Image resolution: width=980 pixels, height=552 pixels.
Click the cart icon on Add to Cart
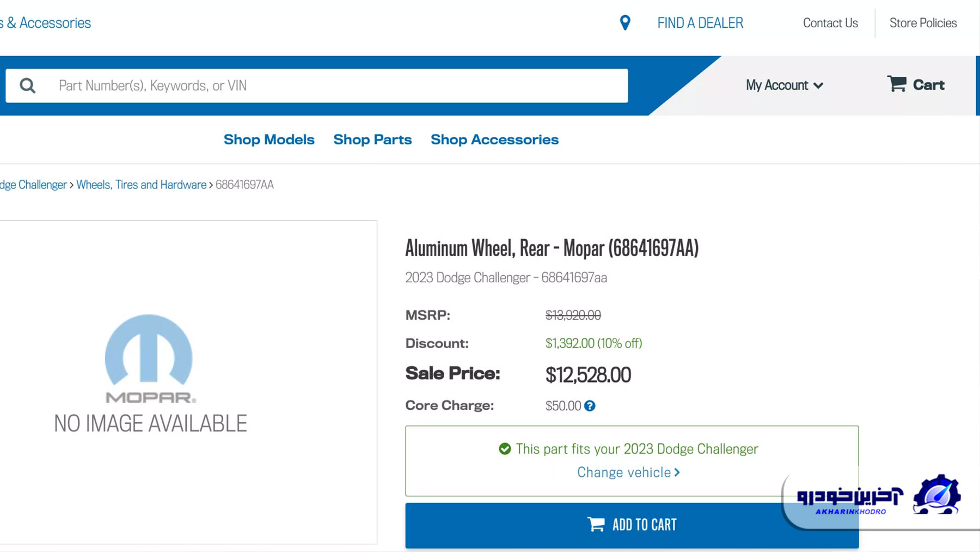[x=596, y=525]
